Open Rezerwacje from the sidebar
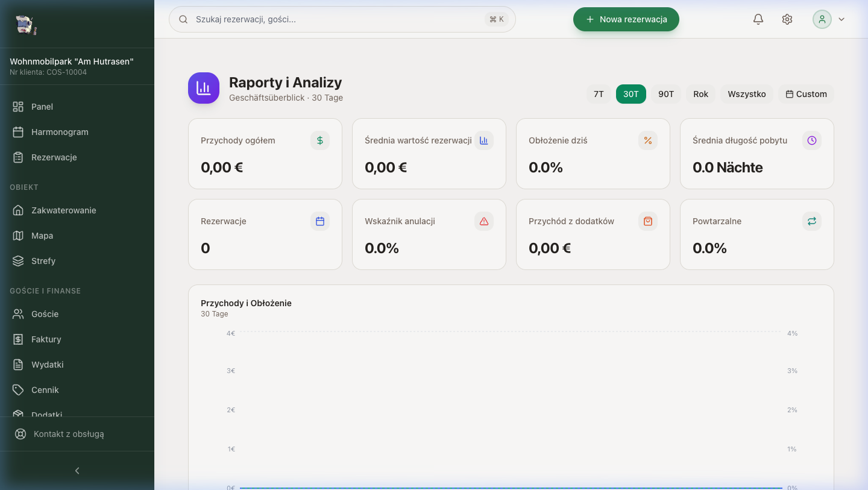 [77, 157]
